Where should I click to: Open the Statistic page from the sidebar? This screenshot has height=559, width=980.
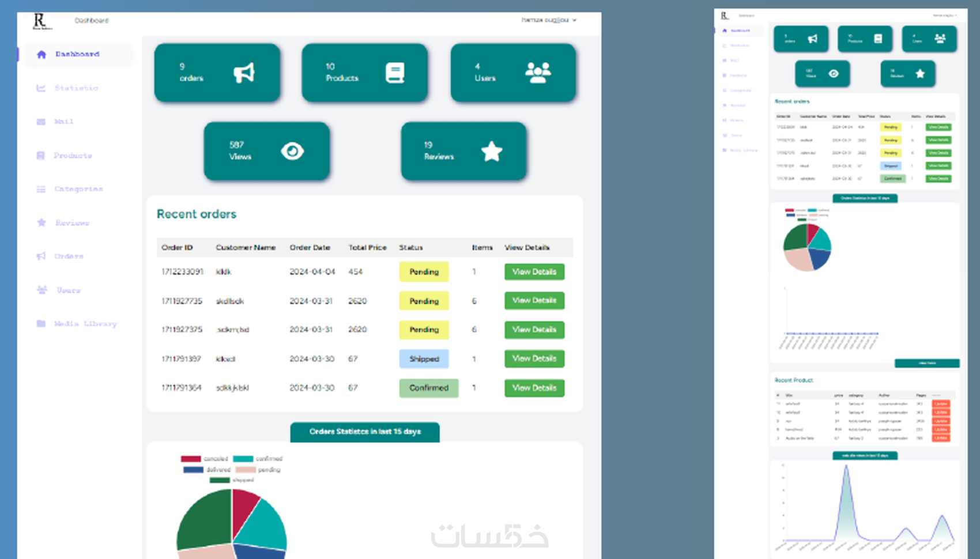point(76,88)
